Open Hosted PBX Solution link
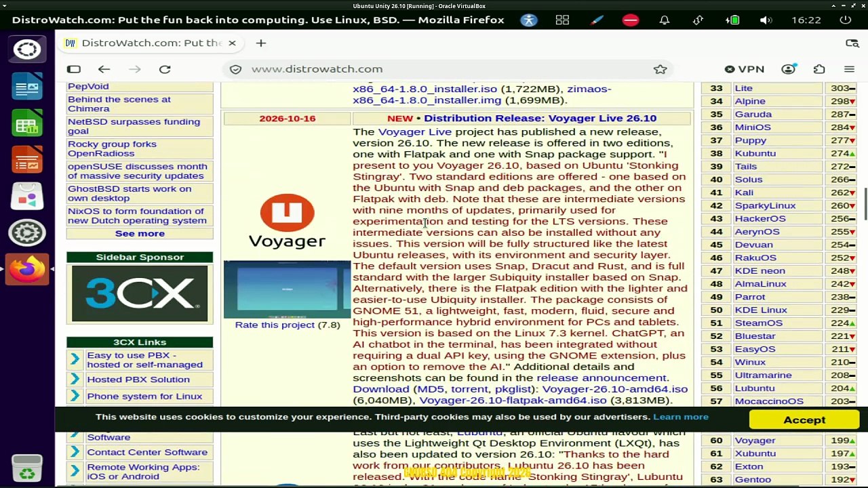This screenshot has height=488, width=868. point(138,380)
